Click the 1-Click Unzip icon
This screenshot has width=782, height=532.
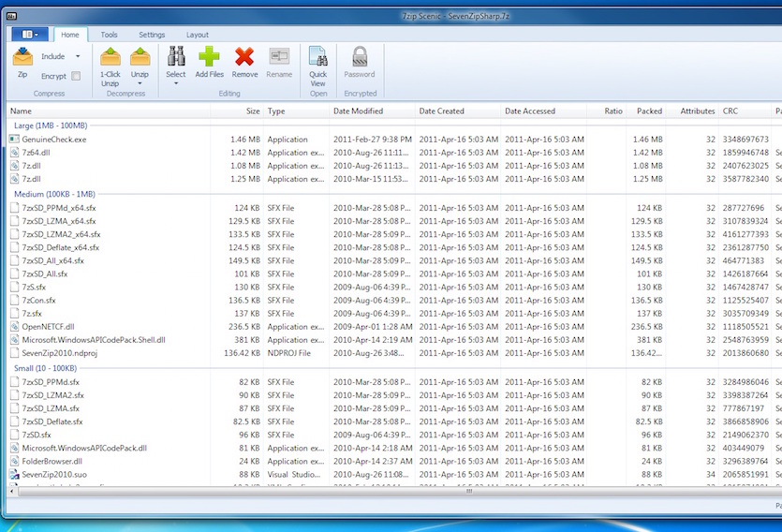(111, 57)
